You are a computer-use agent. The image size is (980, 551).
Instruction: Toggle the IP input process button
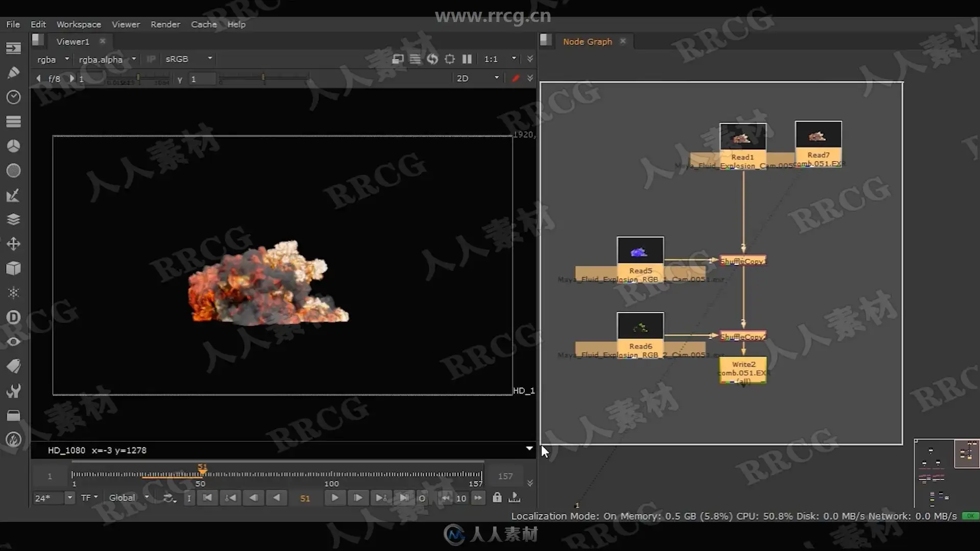(x=151, y=59)
